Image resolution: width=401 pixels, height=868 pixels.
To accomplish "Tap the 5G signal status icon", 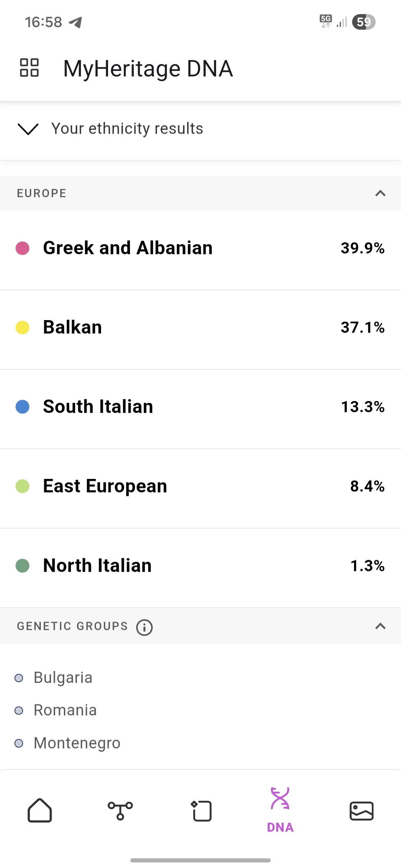I will [x=326, y=21].
